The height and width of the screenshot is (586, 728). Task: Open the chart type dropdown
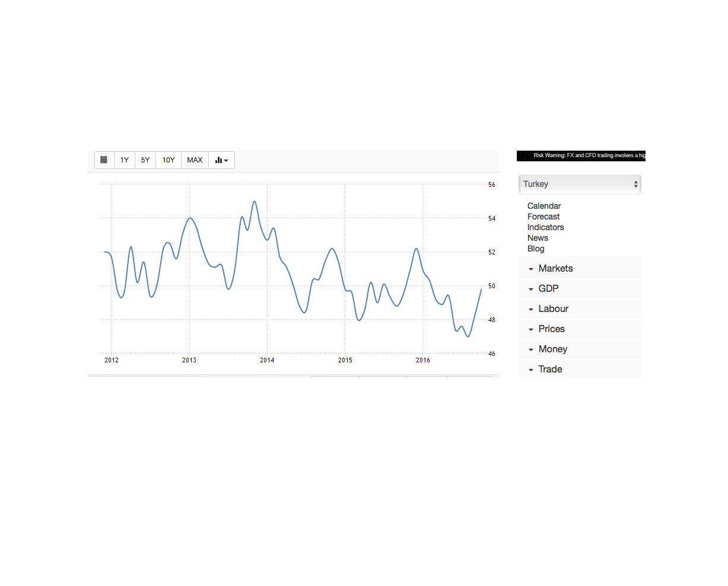coord(221,160)
